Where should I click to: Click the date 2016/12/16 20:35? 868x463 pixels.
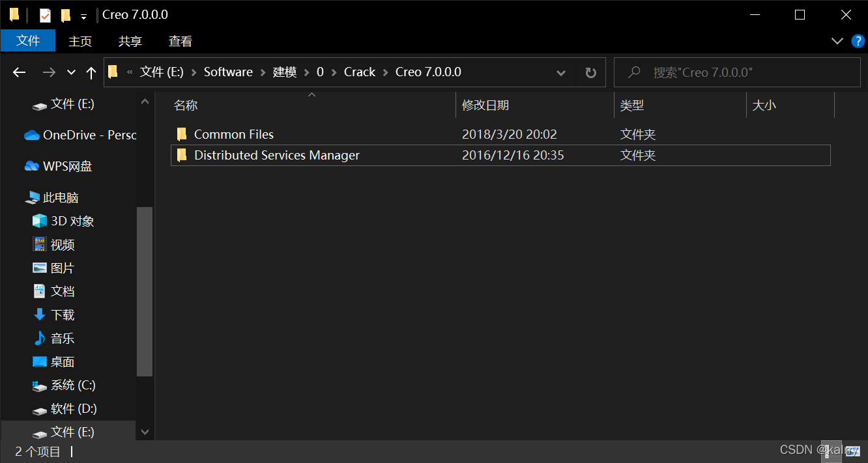[x=513, y=156]
